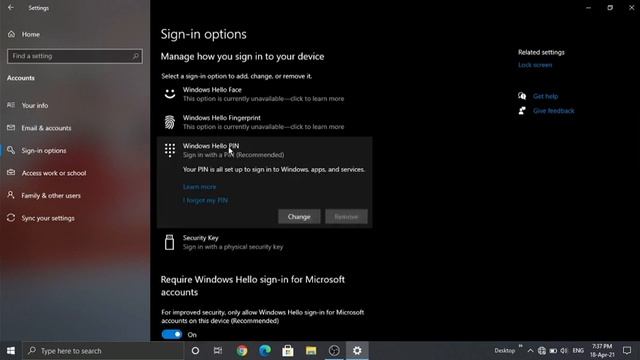Click the search magnifier in Find a setting
The width and height of the screenshot is (640, 360).
click(x=135, y=56)
